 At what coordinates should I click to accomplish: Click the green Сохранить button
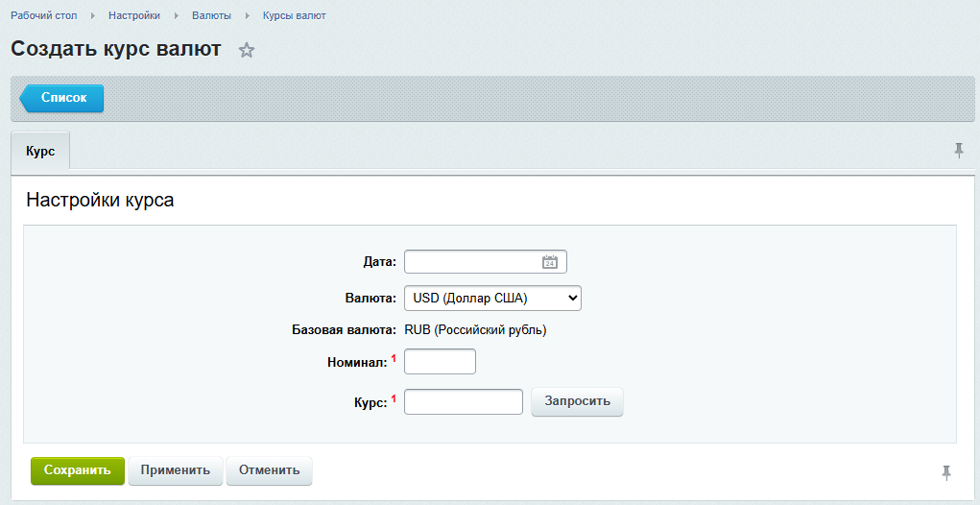click(x=78, y=470)
